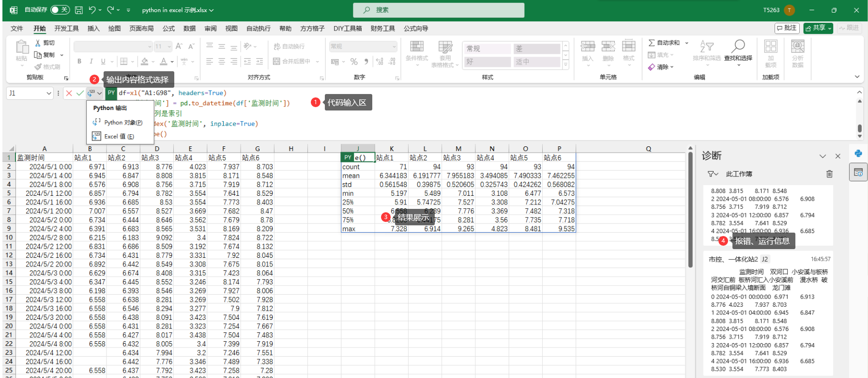This screenshot has width=868, height=378.
Task: Toggle Underline formatting
Action: pyautogui.click(x=103, y=62)
